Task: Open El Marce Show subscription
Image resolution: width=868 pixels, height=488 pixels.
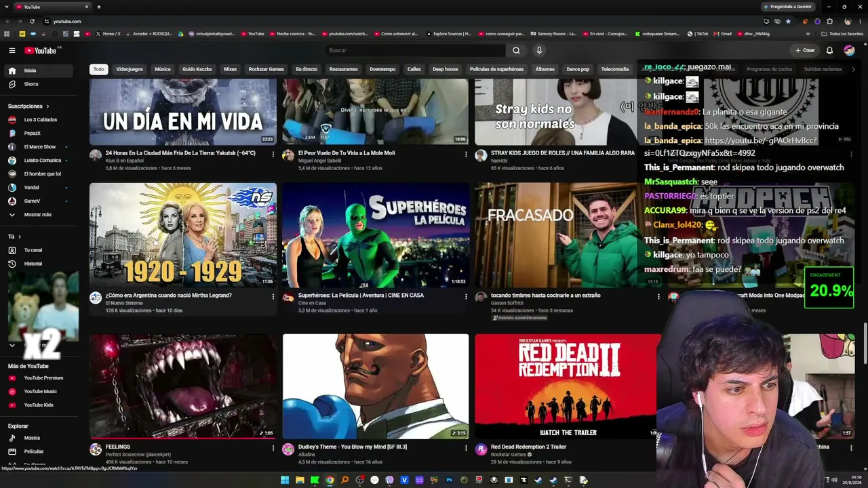Action: coord(39,147)
